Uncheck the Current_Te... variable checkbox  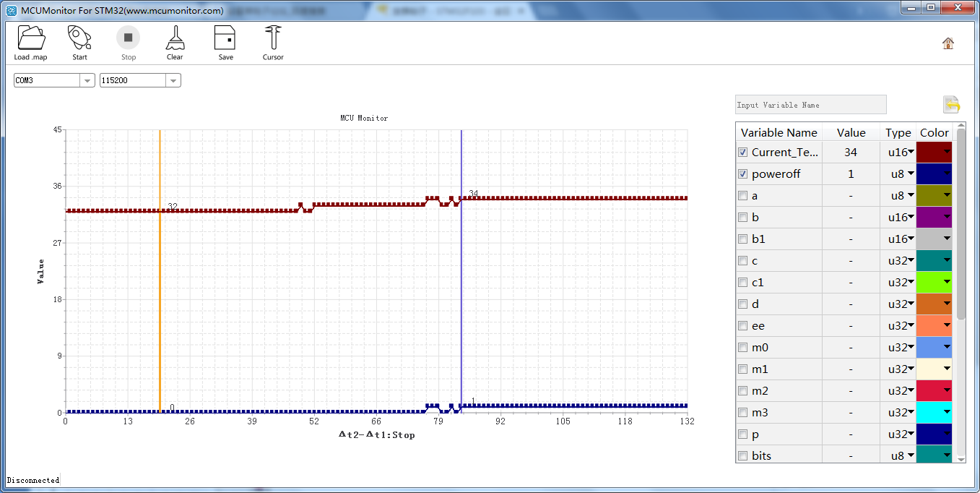742,153
